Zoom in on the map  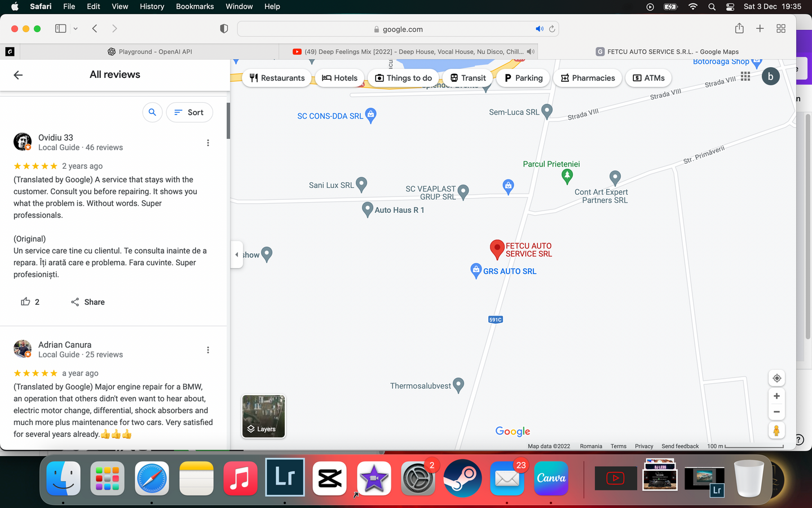776,396
